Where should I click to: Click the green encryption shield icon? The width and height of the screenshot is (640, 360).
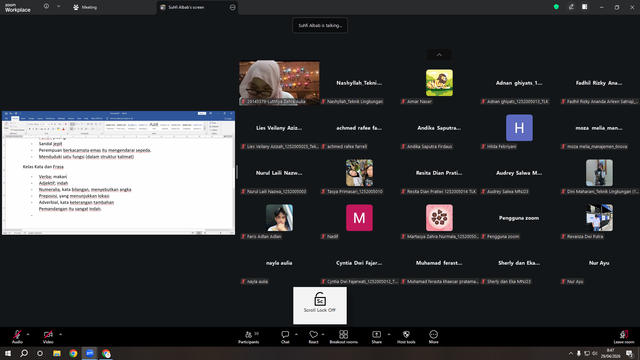click(556, 7)
